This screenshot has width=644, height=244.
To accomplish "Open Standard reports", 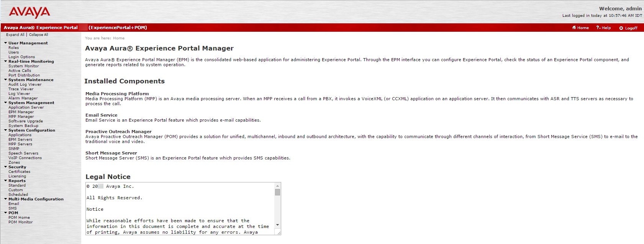I will (17, 185).
